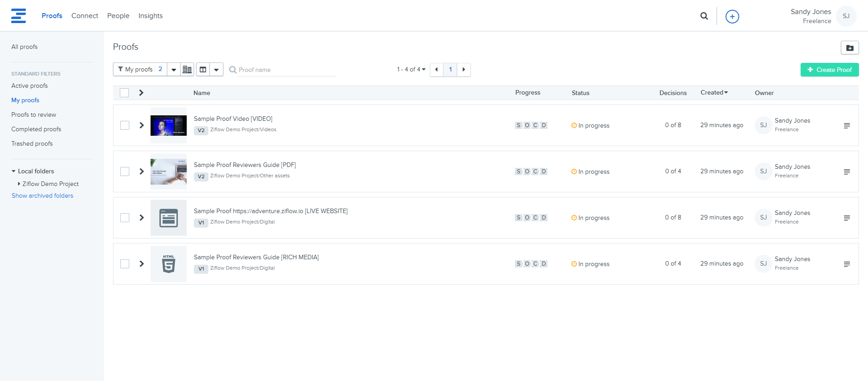
Task: Click Ziflow Demo Project/Videos folder path
Action: (x=243, y=129)
